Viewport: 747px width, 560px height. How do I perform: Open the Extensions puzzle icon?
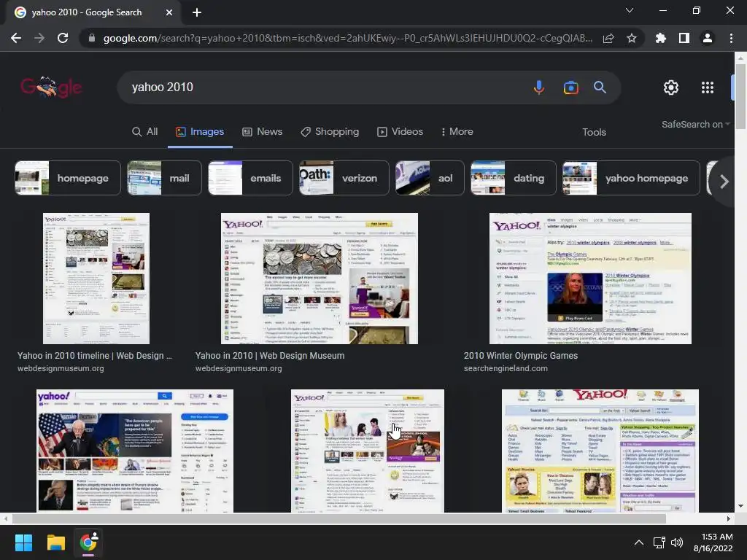(x=661, y=38)
